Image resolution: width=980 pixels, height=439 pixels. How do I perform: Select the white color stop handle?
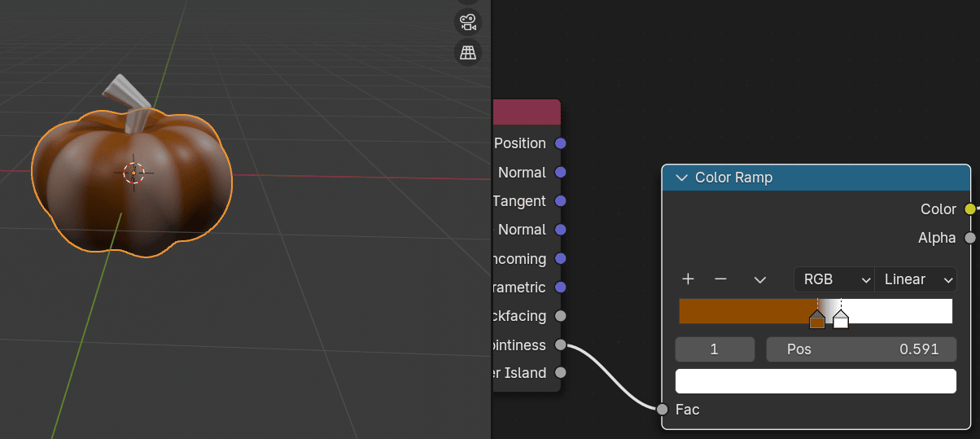point(841,321)
